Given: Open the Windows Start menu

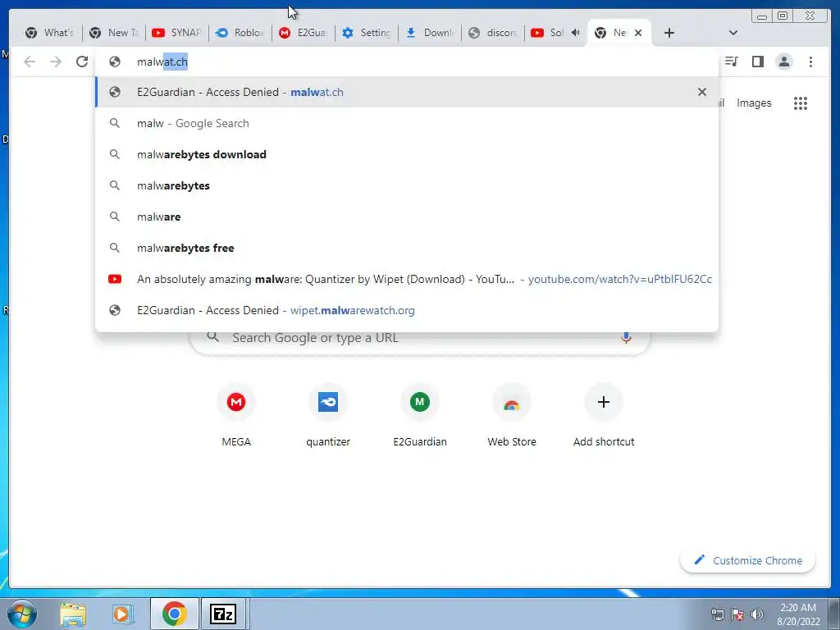Looking at the screenshot, I should tap(22, 614).
